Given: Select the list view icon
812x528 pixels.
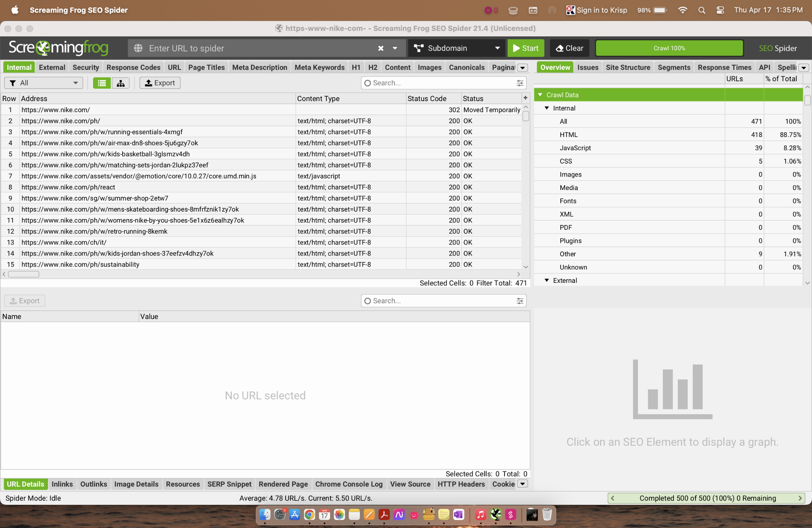Looking at the screenshot, I should coord(102,83).
